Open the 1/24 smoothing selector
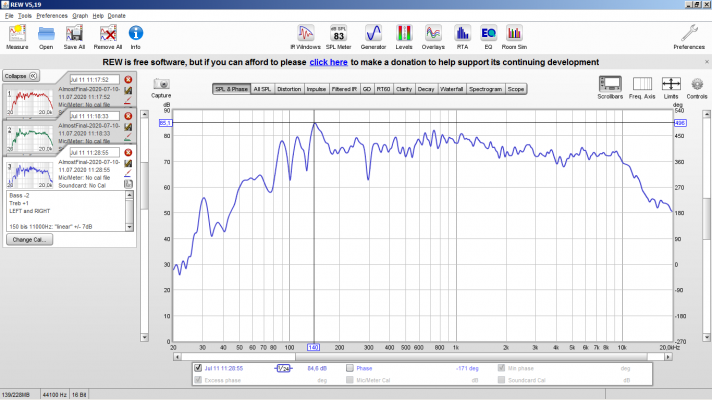Screen dimensions: 712x400 tap(283, 368)
